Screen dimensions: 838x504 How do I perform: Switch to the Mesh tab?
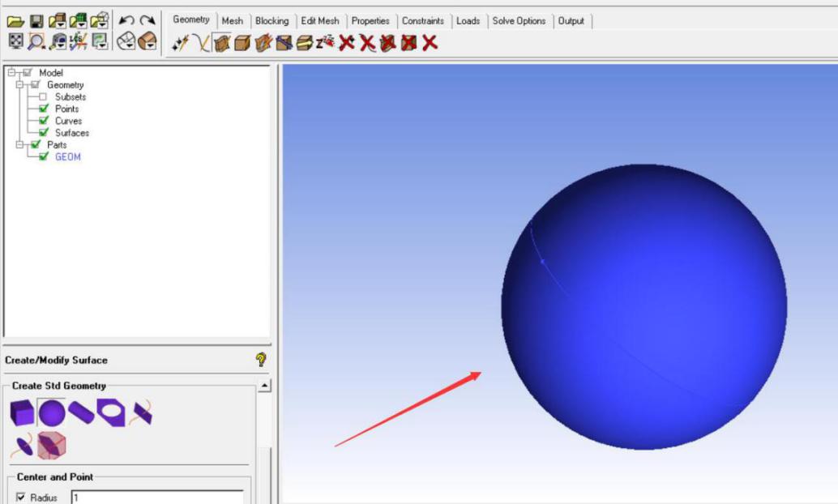[233, 21]
